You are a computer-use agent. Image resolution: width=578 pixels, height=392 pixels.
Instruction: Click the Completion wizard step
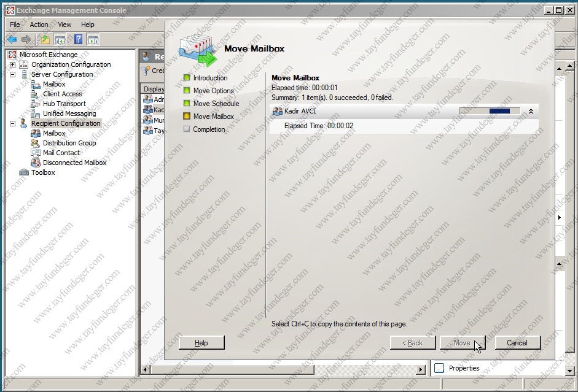pyautogui.click(x=209, y=129)
